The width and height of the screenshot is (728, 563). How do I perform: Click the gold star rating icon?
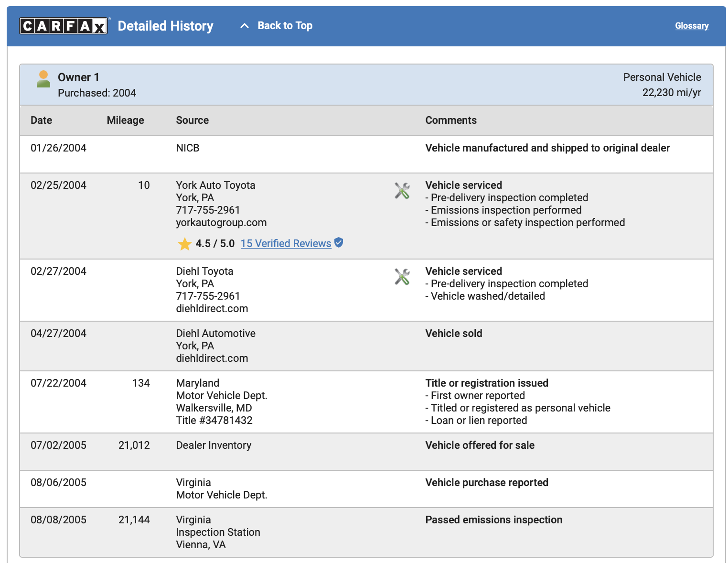coord(185,244)
